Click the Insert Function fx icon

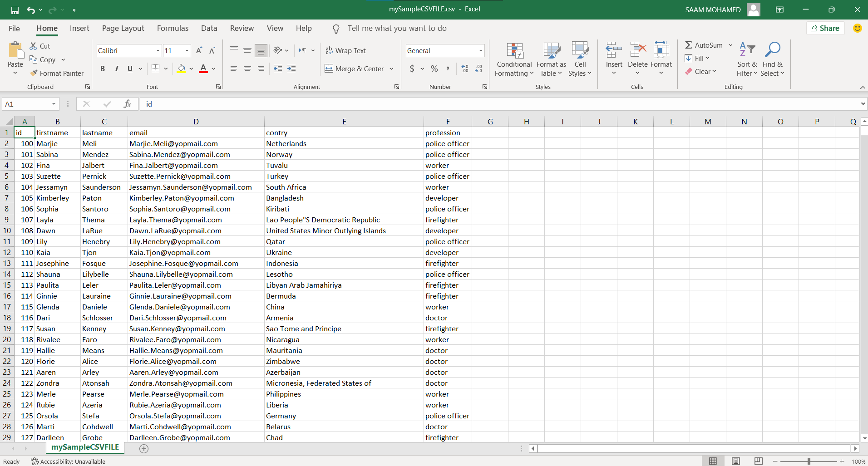click(x=127, y=104)
